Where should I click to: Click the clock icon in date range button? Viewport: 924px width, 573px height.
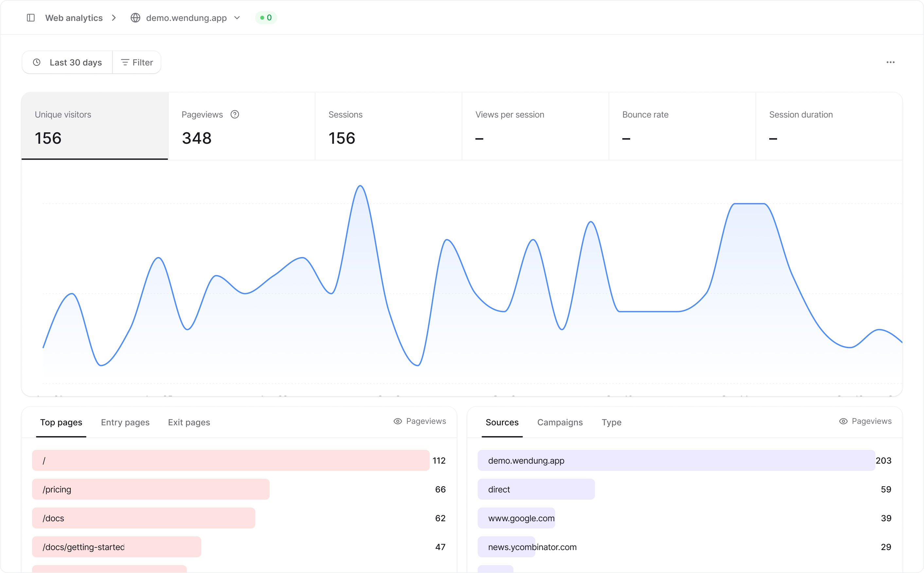(x=37, y=62)
